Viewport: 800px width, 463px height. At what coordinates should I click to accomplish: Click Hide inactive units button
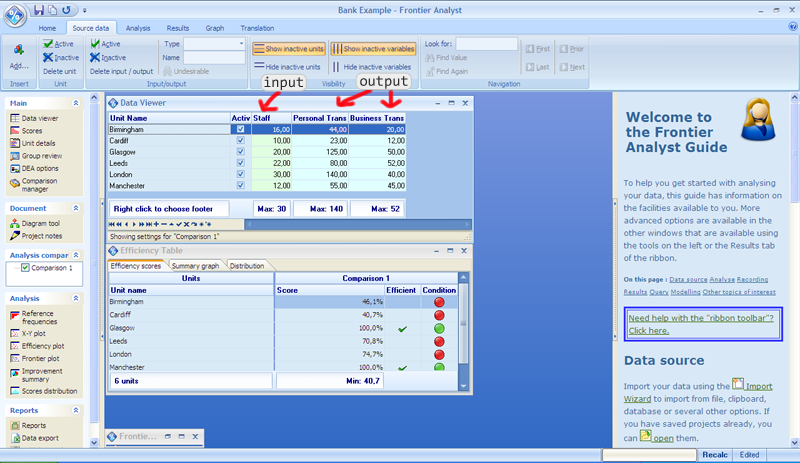point(287,67)
